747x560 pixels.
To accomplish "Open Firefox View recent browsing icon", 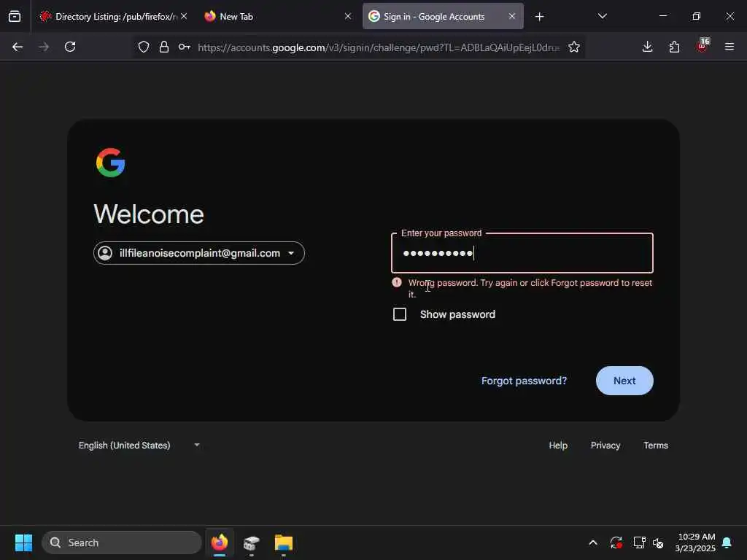I will 15,17.
